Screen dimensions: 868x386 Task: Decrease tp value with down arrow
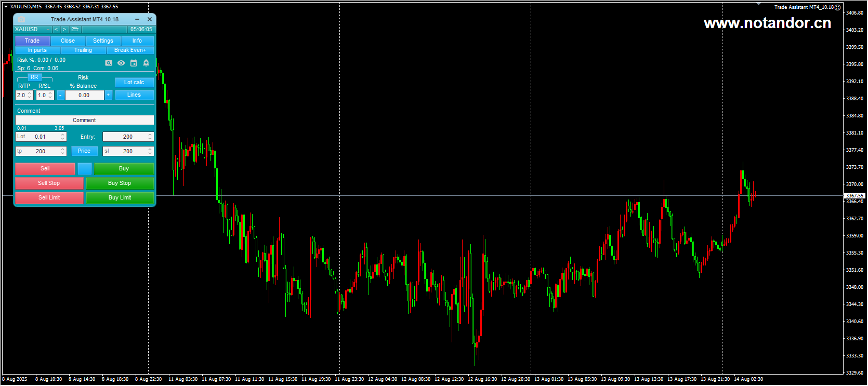63,154
